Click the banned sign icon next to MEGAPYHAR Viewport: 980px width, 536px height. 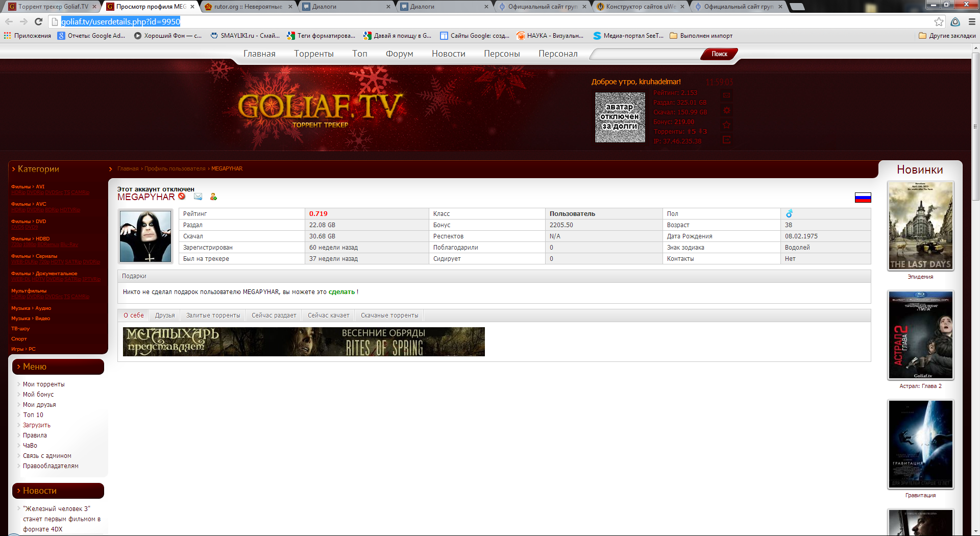(182, 197)
